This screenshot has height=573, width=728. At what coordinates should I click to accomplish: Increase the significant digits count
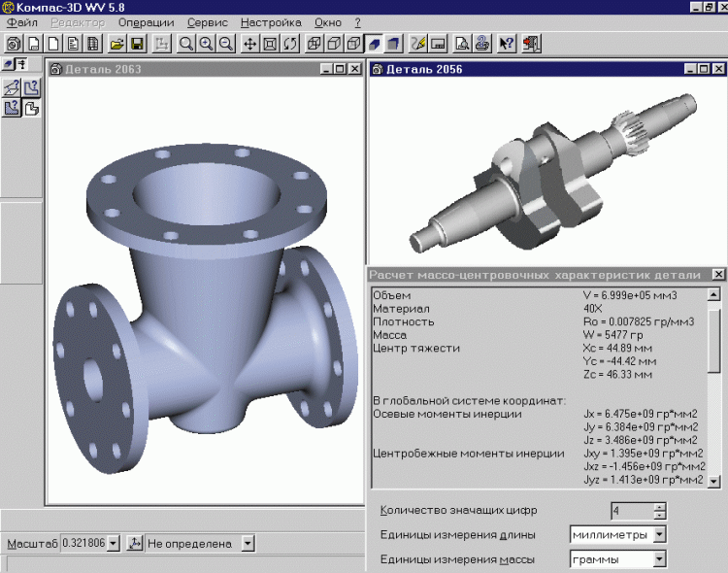659,507
